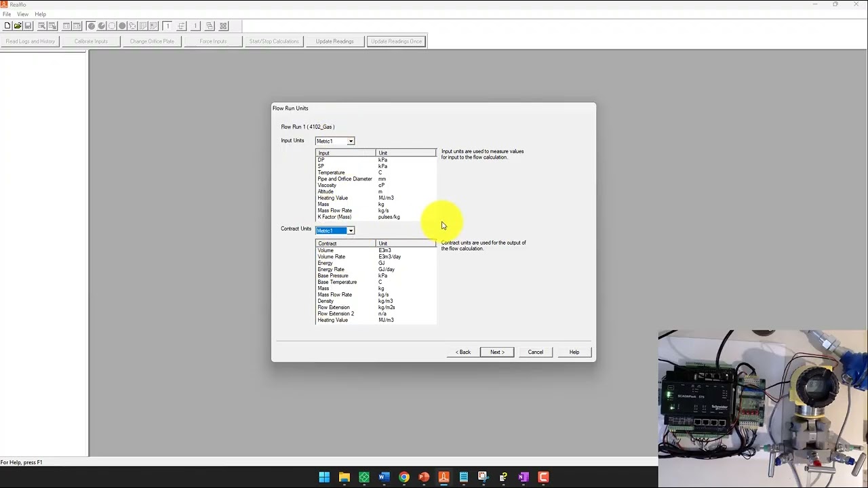Open Google Chrome from the taskbar
868x488 pixels.
coord(403,477)
